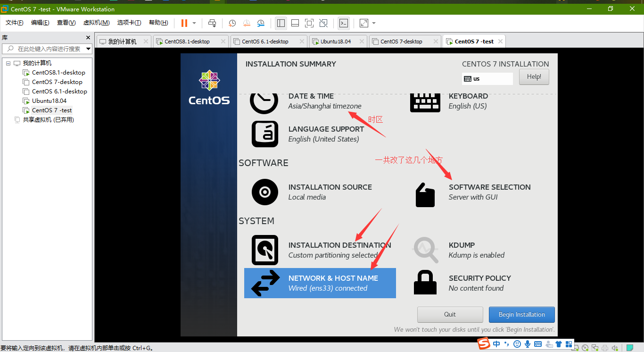The width and height of the screenshot is (644, 352).
Task: Open the 文件(F) menu
Action: click(x=14, y=23)
